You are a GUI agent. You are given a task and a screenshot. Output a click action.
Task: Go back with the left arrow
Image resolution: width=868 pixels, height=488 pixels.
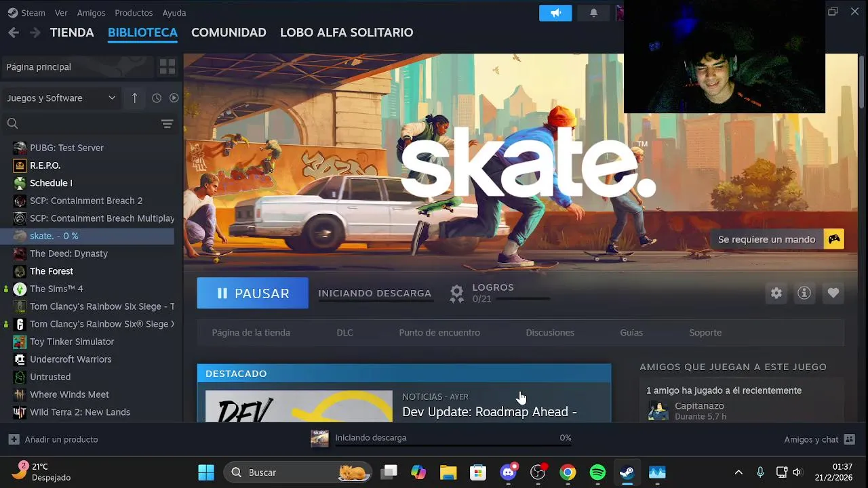(14, 33)
